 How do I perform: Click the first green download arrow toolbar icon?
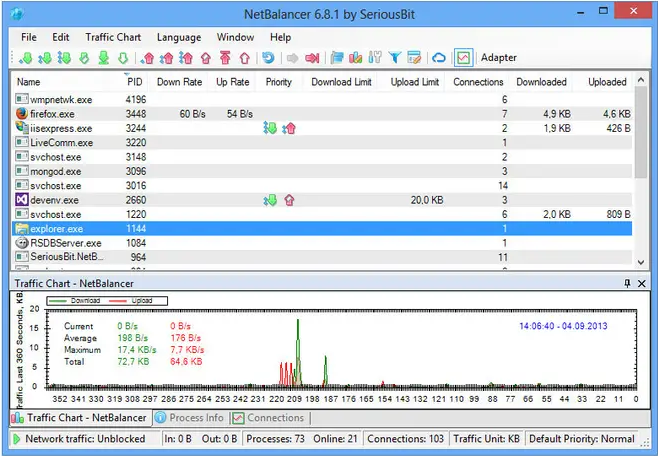click(x=26, y=58)
